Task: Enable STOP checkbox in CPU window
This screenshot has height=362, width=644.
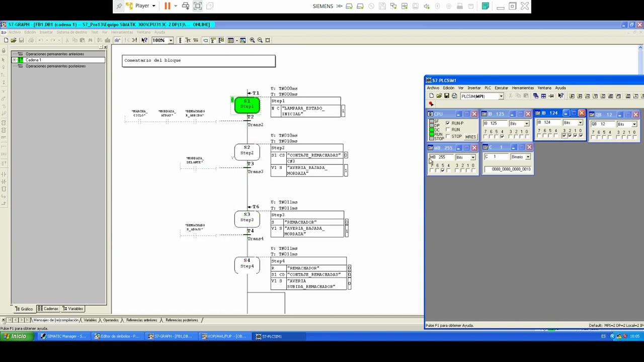Action: [x=448, y=136]
